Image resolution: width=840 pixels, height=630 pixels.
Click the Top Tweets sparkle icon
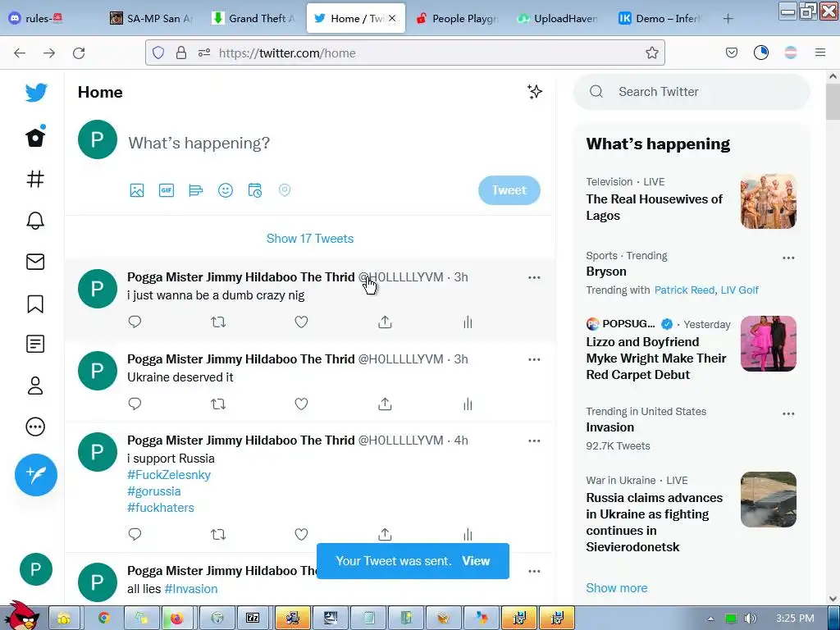[534, 92]
